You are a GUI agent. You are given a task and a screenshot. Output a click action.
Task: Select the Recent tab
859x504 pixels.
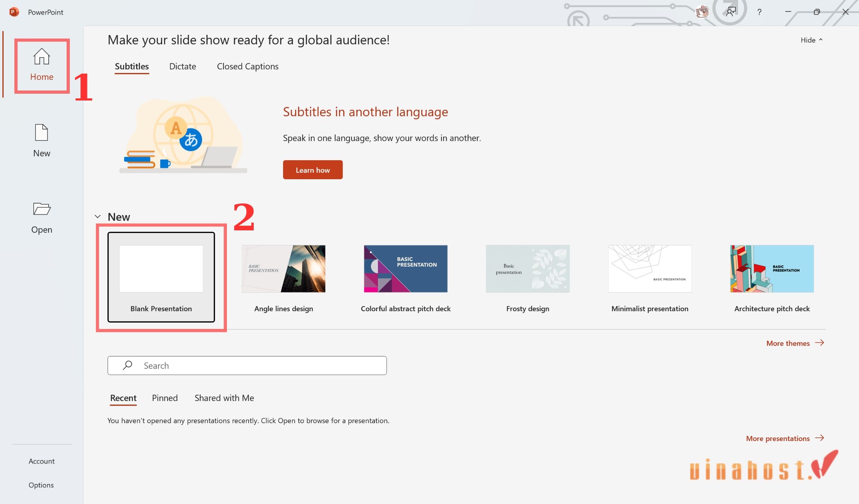coord(123,398)
